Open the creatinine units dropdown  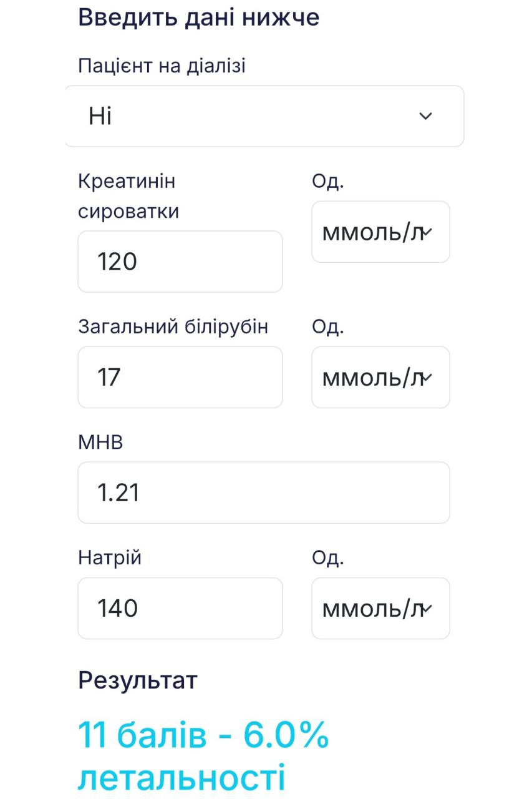click(x=380, y=232)
